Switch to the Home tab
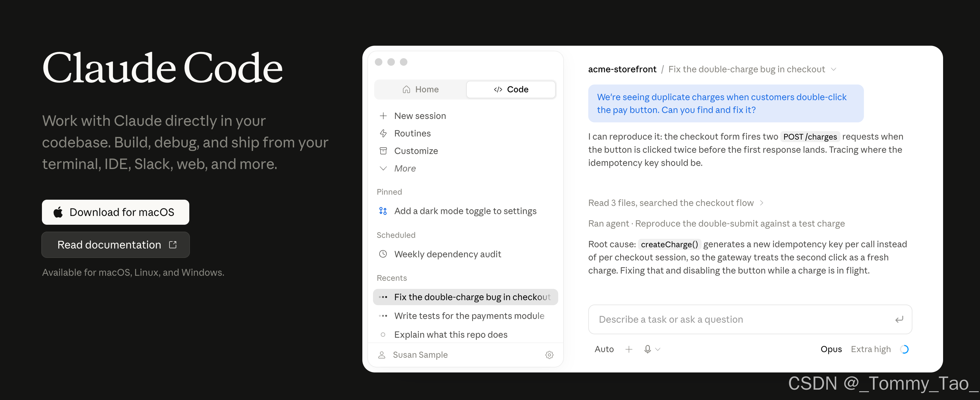The height and width of the screenshot is (400, 980). [421, 90]
